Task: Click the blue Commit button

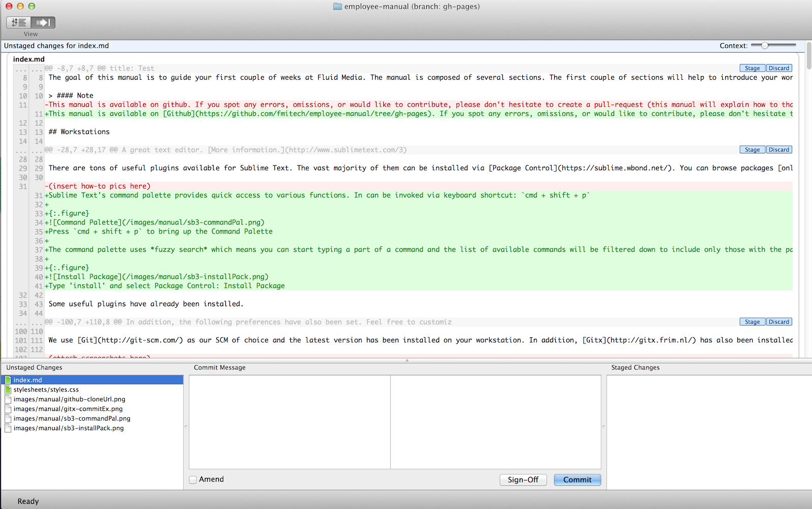Action: (577, 480)
